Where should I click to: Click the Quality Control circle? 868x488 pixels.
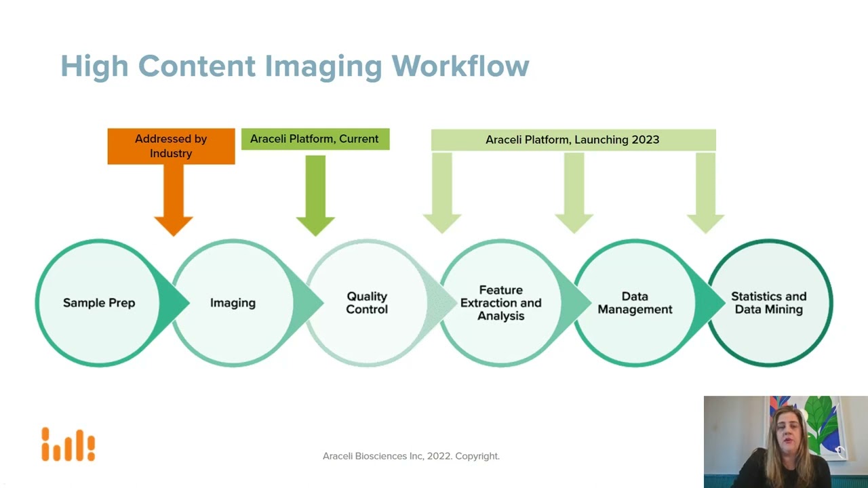[367, 303]
